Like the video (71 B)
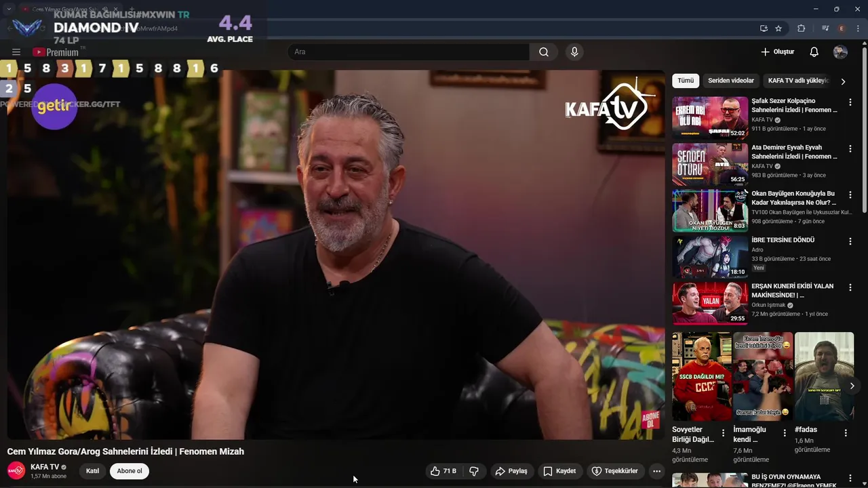 (x=443, y=471)
